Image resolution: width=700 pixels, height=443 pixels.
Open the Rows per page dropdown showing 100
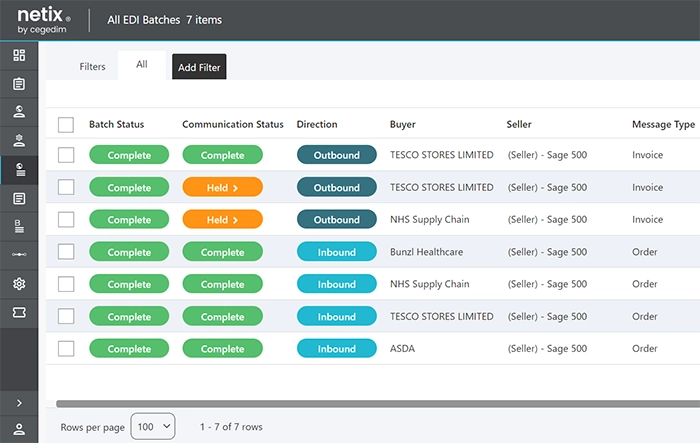(x=153, y=426)
